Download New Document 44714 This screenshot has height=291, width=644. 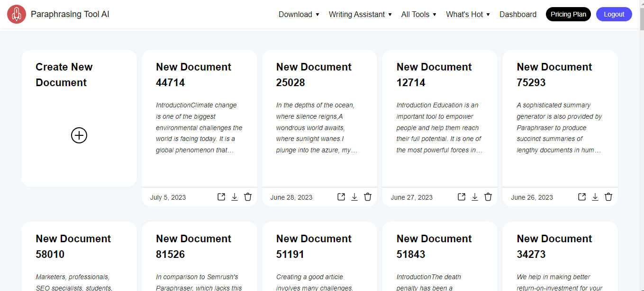[235, 197]
